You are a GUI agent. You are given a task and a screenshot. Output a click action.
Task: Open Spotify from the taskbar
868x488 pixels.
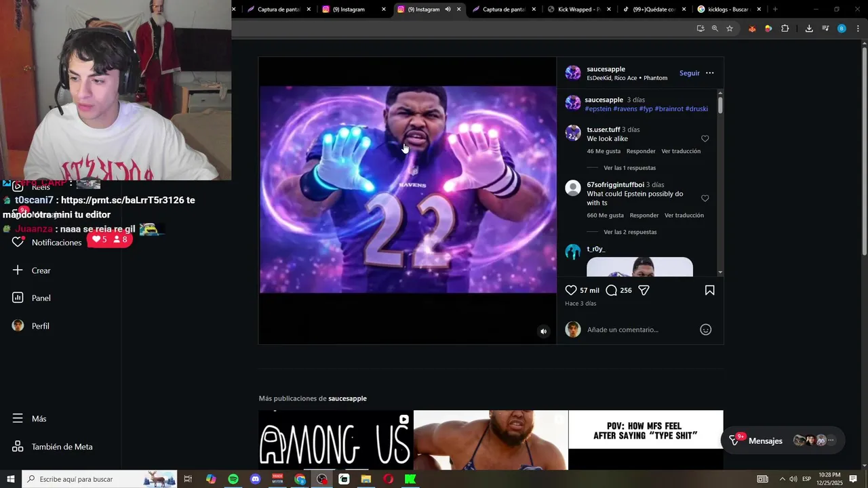click(233, 479)
